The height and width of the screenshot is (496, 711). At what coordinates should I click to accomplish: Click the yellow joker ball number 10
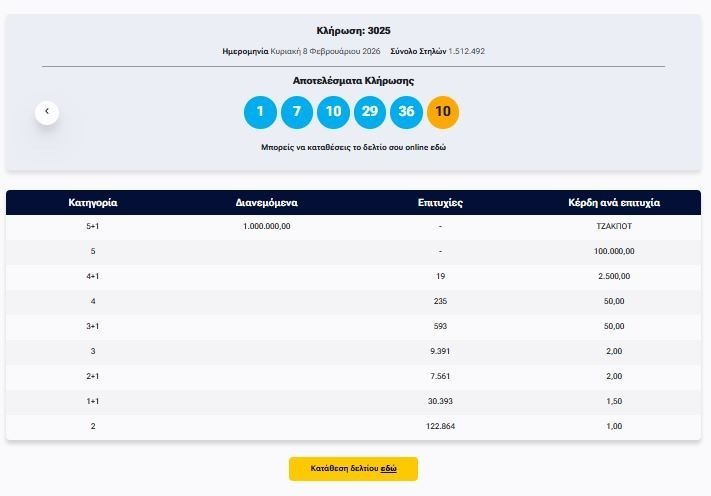click(443, 112)
